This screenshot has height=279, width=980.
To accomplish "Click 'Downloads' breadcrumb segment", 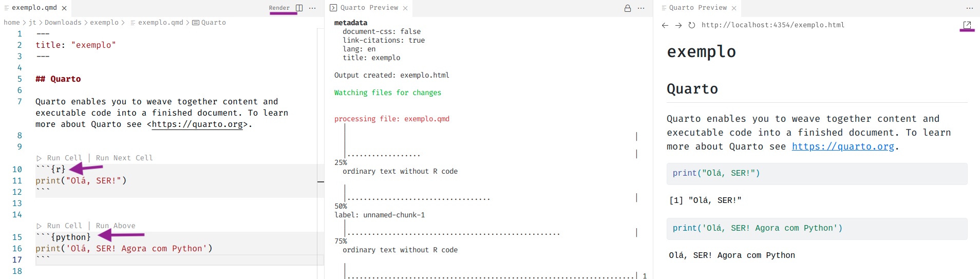I will pos(63,23).
